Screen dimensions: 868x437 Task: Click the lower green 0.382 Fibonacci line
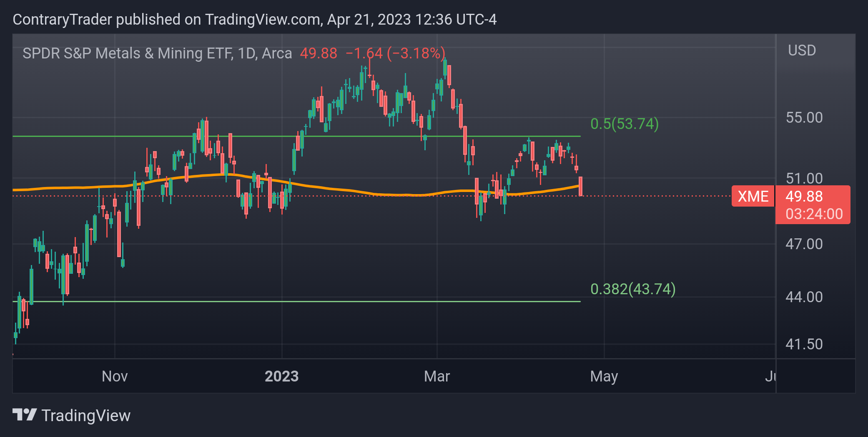(296, 301)
